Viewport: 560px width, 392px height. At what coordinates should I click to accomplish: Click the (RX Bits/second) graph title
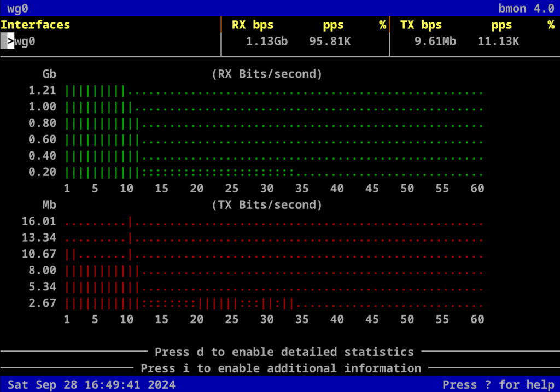click(x=267, y=74)
